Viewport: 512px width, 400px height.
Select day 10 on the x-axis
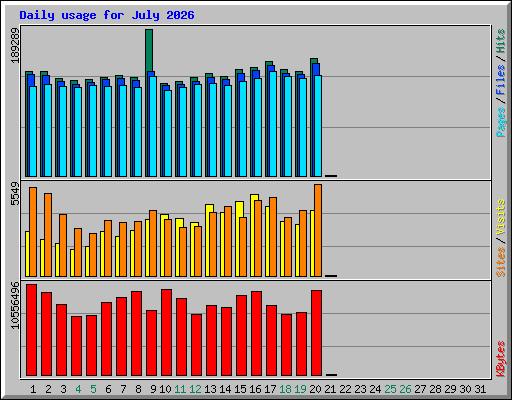pos(165,389)
